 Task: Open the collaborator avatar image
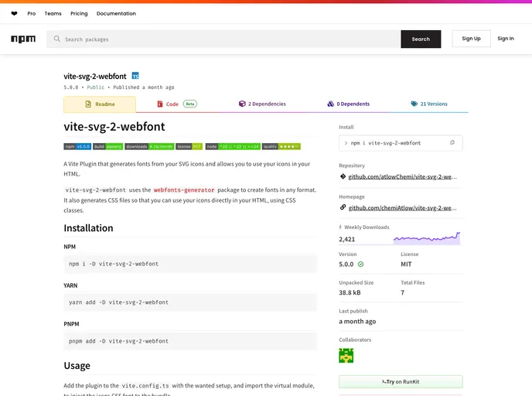point(346,356)
